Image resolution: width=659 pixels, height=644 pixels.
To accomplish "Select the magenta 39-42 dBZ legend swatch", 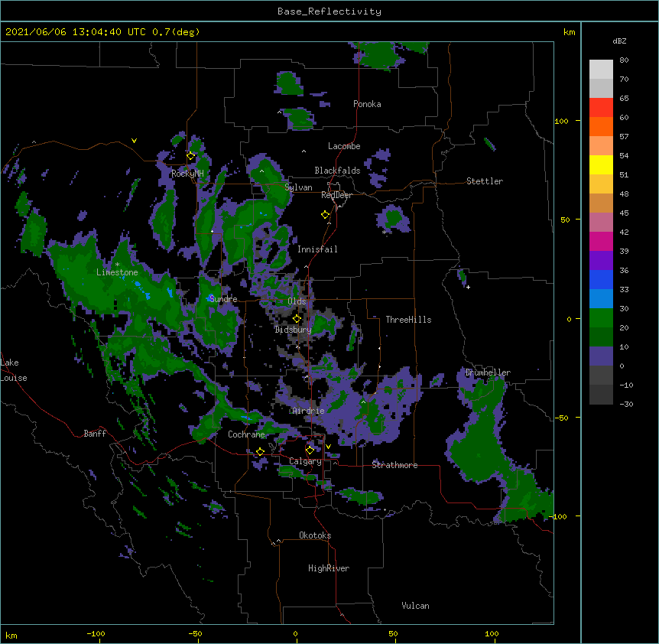I will click(601, 242).
